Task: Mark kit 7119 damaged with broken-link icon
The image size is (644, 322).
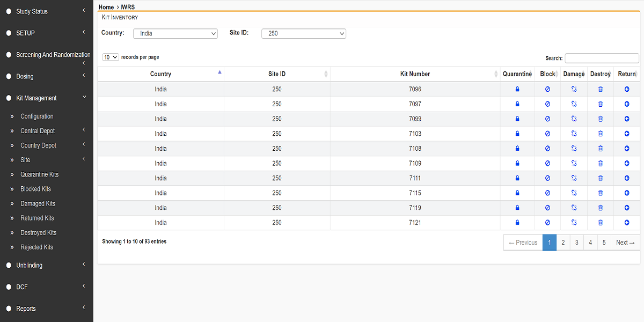Action: (574, 208)
